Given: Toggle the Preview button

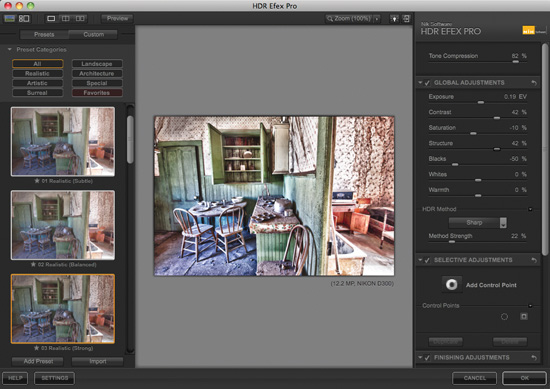Looking at the screenshot, I should click(117, 18).
